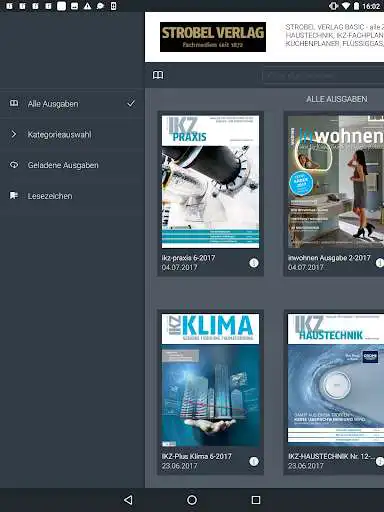Focus the search field in toolbar

pos(323,76)
